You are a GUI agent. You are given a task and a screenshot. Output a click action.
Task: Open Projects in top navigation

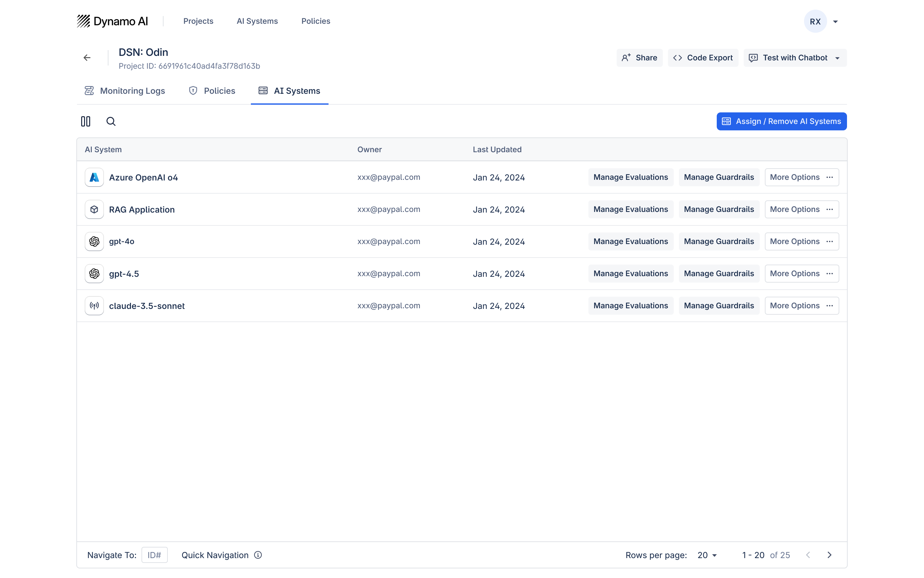click(198, 21)
